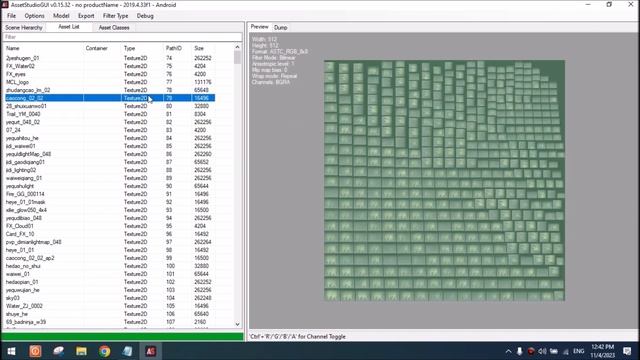Open the orange app in the taskbar
Screen dimensions: 640x360
tap(35, 351)
